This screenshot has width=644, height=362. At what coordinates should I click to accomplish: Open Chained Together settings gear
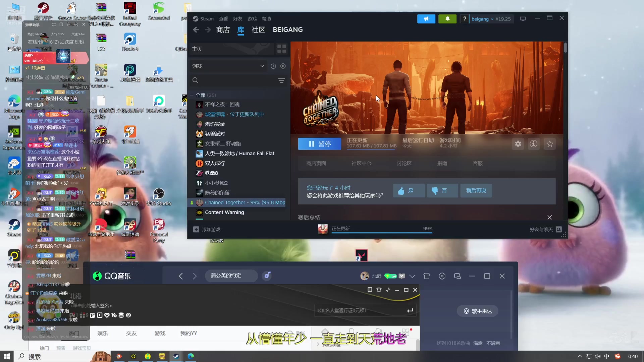[x=518, y=144]
